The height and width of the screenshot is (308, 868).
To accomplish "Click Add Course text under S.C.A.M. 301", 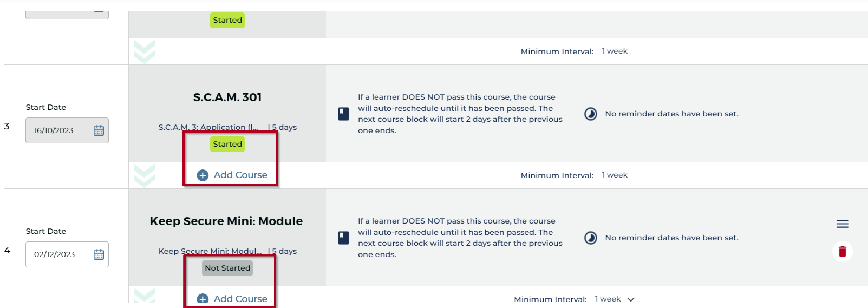I will pos(240,175).
